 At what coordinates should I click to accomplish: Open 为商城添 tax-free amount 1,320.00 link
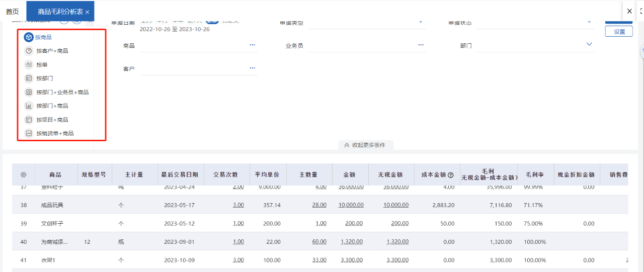coord(397,242)
